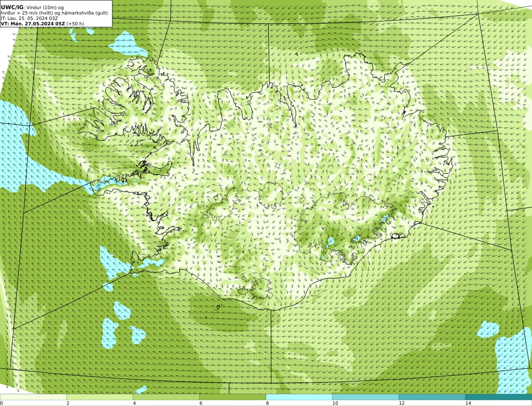Click the legend label "2"
Screen dimensions: 532x406
68,403
